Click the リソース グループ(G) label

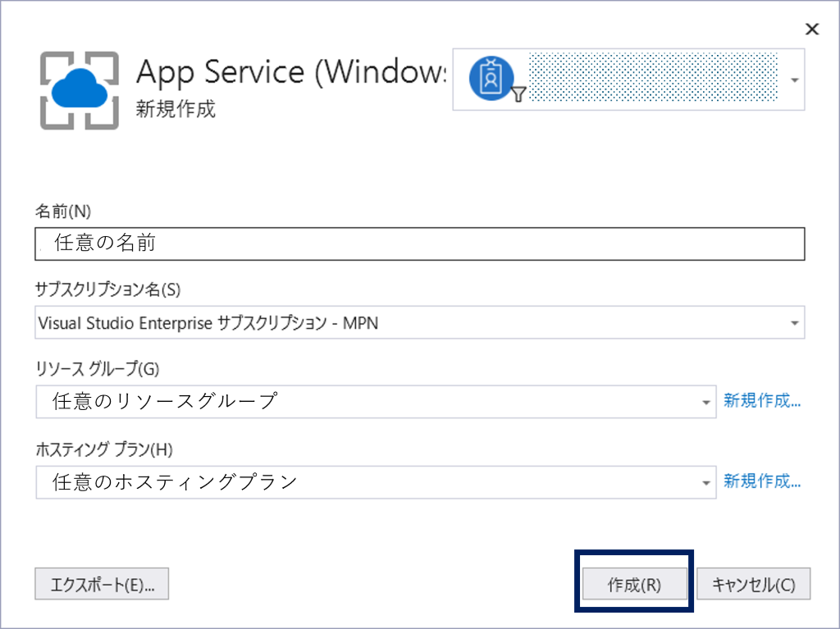click(98, 368)
